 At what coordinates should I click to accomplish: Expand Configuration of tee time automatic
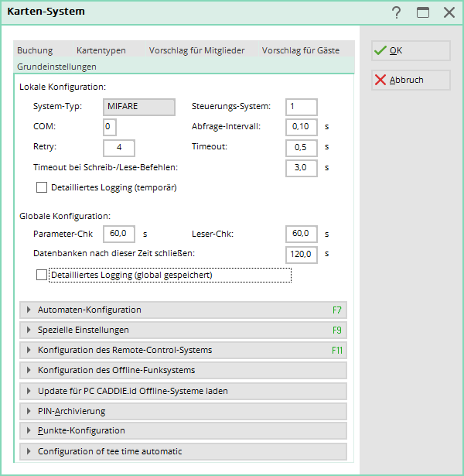(183, 451)
